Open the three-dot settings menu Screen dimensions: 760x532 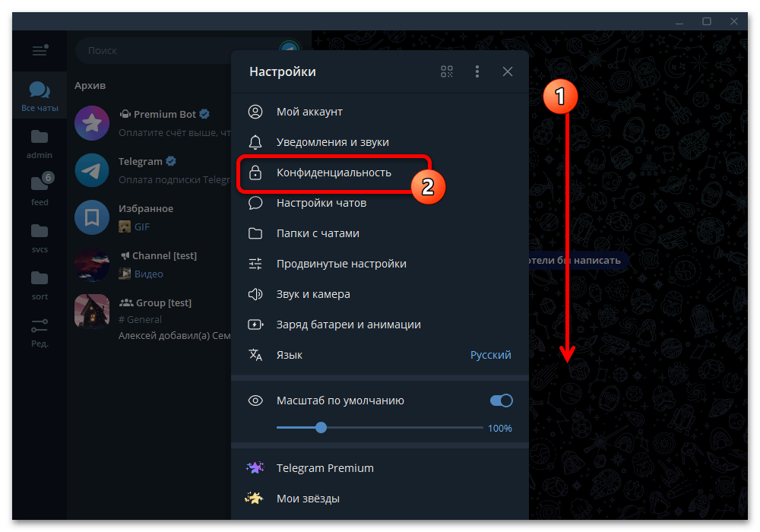477,71
